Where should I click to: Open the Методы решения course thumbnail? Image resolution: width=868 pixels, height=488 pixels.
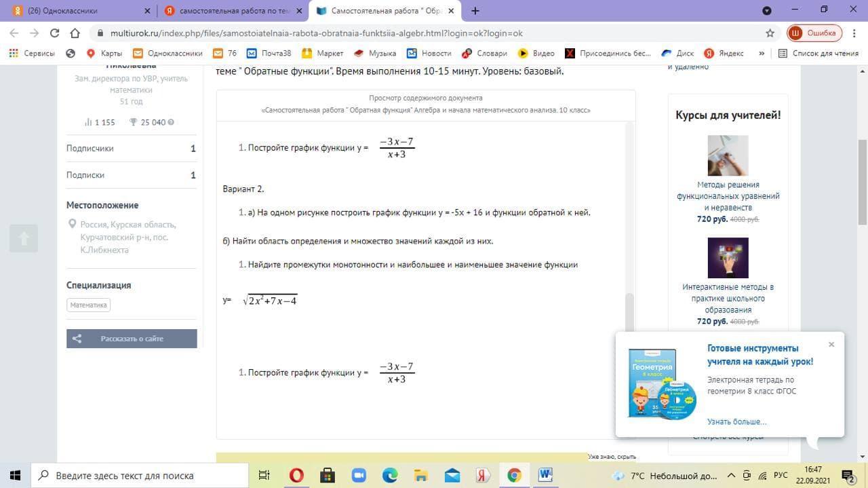(x=728, y=155)
